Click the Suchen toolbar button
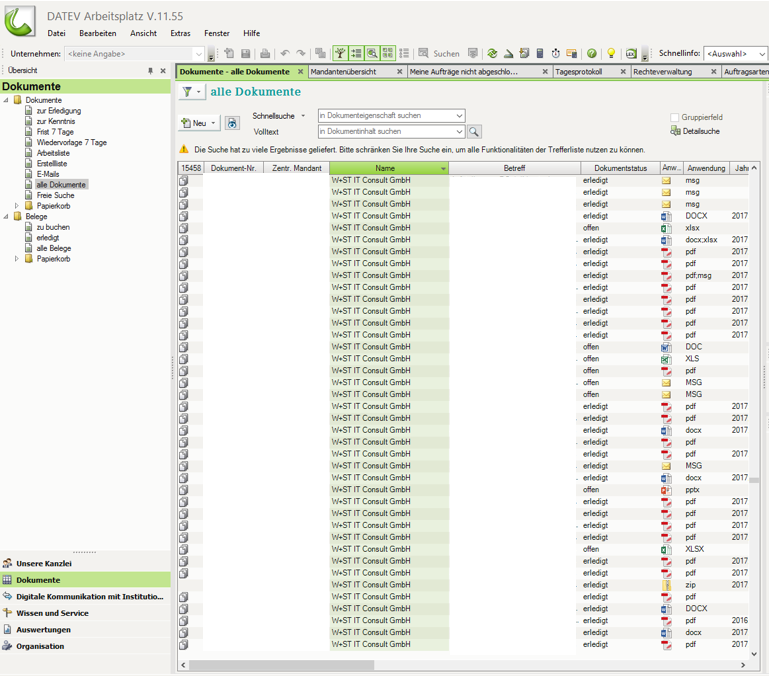Image resolution: width=769 pixels, height=677 pixels. (439, 53)
